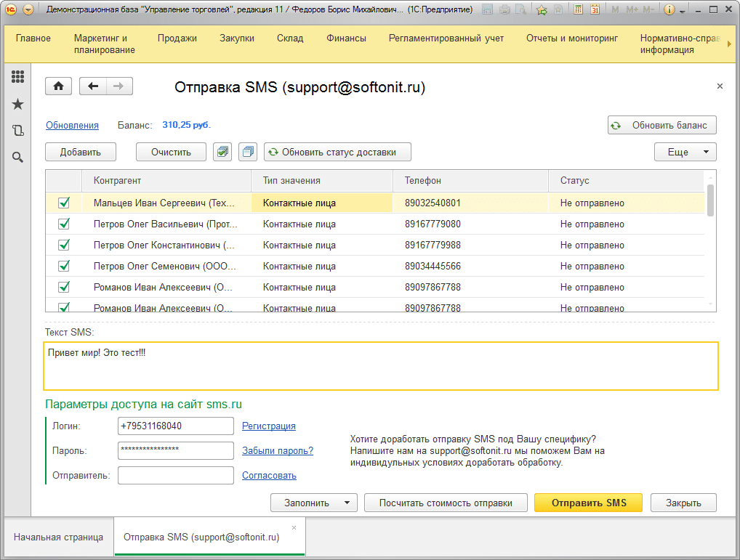Expand the Еще dropdown menu
This screenshot has height=560, width=740.
coord(685,152)
